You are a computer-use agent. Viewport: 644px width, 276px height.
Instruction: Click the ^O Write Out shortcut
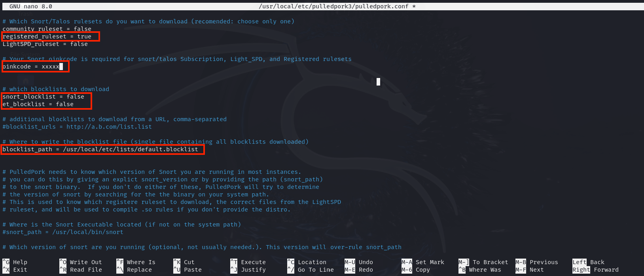point(81,262)
